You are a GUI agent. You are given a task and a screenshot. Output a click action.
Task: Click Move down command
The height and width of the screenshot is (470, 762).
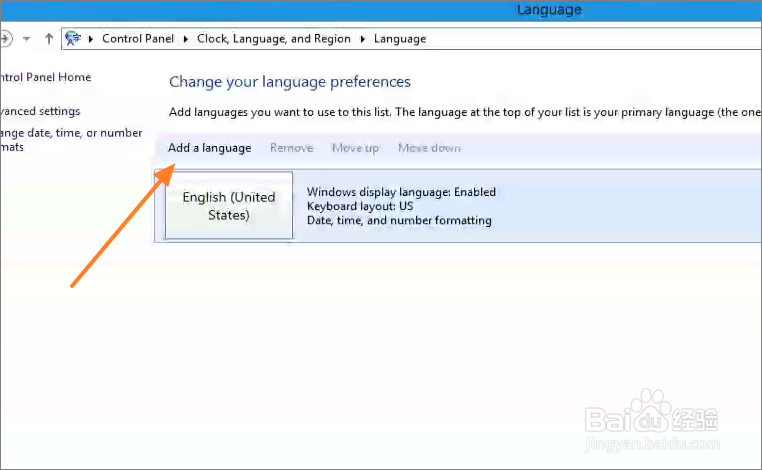[x=430, y=148]
